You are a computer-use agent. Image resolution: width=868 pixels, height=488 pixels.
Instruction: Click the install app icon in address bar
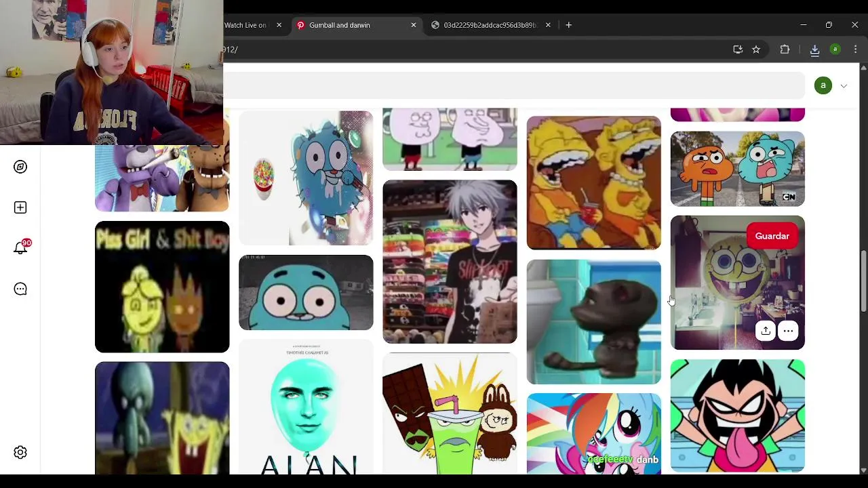click(738, 49)
